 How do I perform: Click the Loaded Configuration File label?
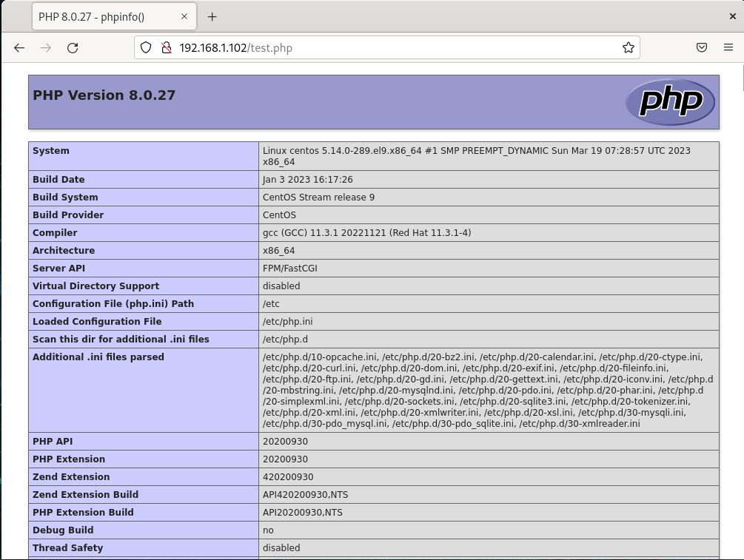coord(97,322)
